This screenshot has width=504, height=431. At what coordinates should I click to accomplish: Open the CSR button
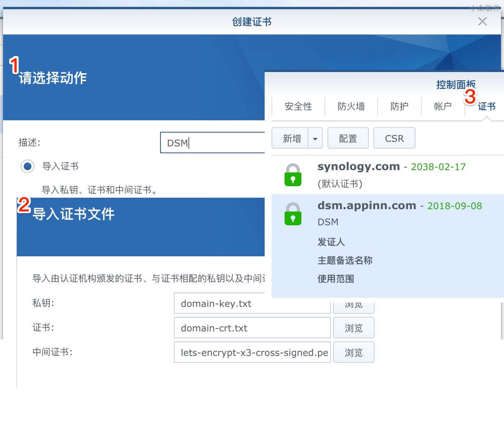pos(394,138)
